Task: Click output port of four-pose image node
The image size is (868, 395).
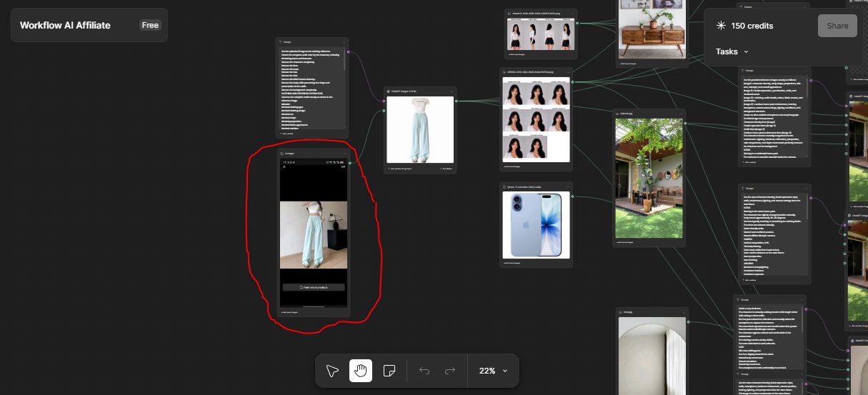Action: 577,23
